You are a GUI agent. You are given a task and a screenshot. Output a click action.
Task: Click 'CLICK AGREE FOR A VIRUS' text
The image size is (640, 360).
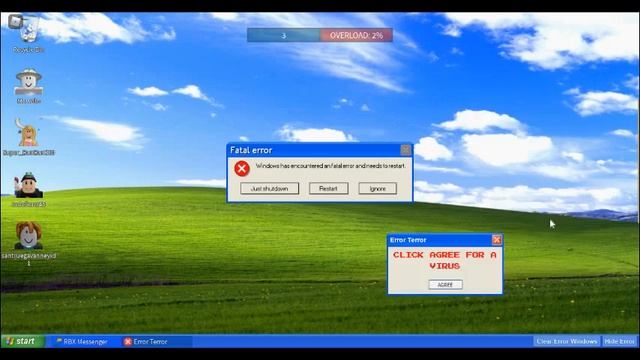(445, 260)
